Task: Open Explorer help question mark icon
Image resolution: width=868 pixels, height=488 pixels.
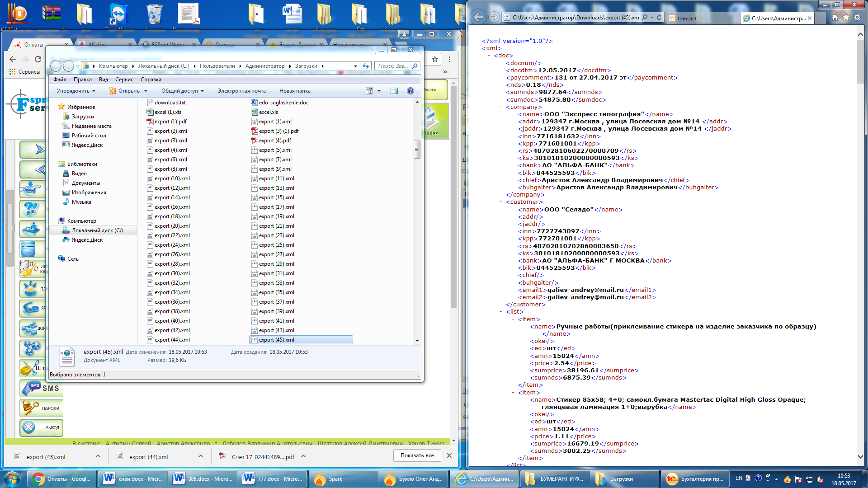Action: (x=410, y=91)
